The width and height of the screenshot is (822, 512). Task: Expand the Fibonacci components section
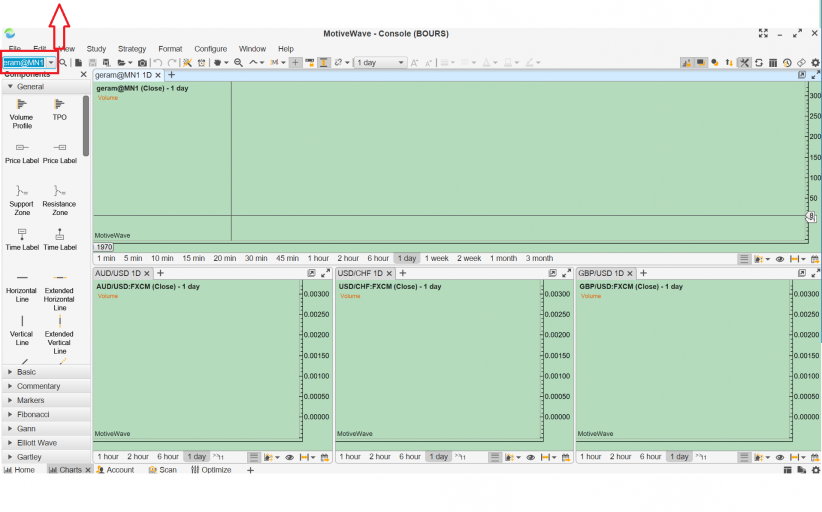click(x=46, y=415)
